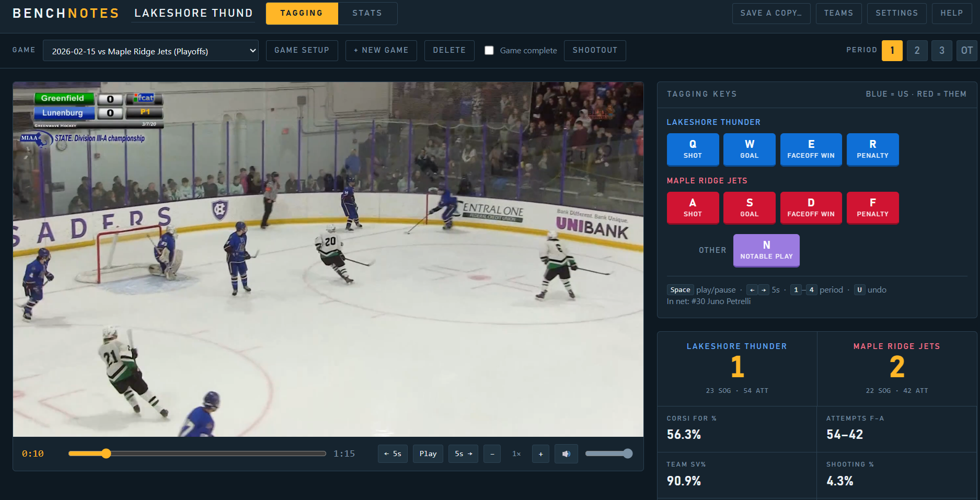
Task: Tag a Lakeshore Thunder shot with Q
Action: pyautogui.click(x=693, y=149)
